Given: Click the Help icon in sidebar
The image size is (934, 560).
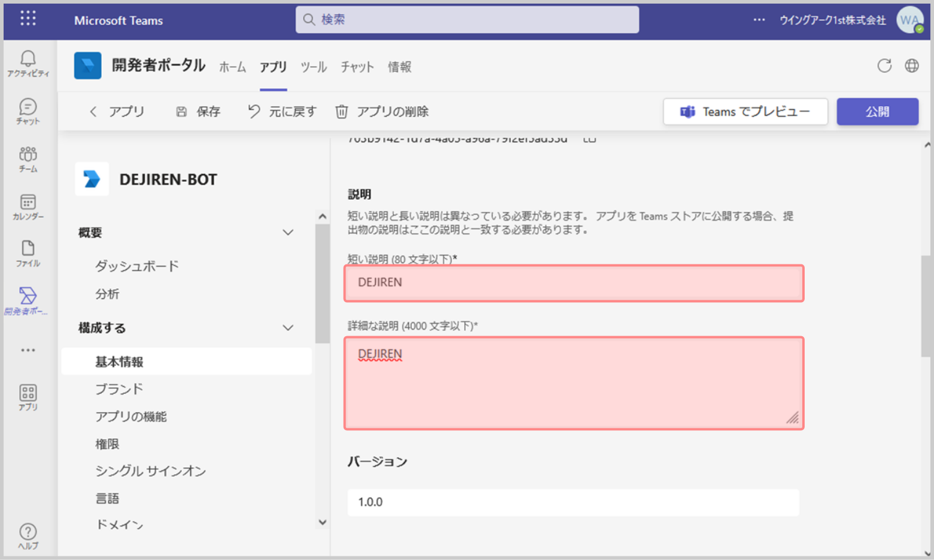Looking at the screenshot, I should click(x=28, y=535).
